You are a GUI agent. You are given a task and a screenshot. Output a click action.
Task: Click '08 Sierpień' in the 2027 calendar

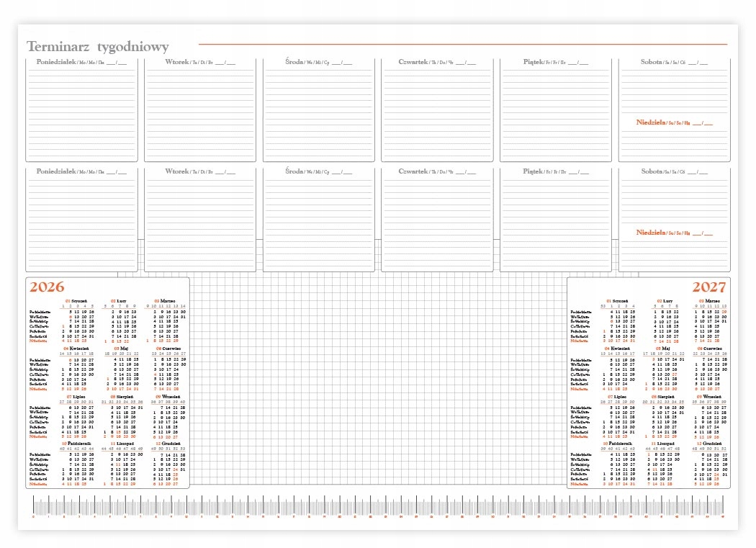tap(663, 397)
